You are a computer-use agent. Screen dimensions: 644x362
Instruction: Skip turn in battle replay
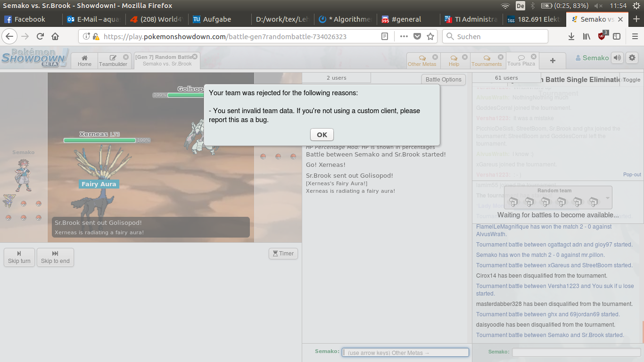[x=19, y=257]
